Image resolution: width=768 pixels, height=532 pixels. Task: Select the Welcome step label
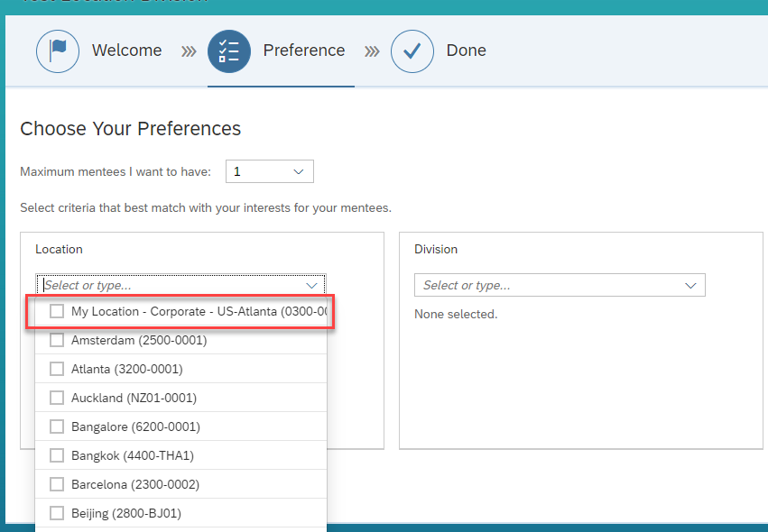pos(127,50)
